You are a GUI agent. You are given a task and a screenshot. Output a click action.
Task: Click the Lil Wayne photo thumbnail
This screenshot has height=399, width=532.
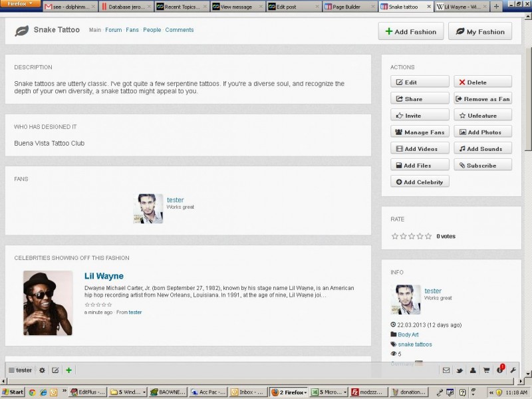[x=48, y=303]
